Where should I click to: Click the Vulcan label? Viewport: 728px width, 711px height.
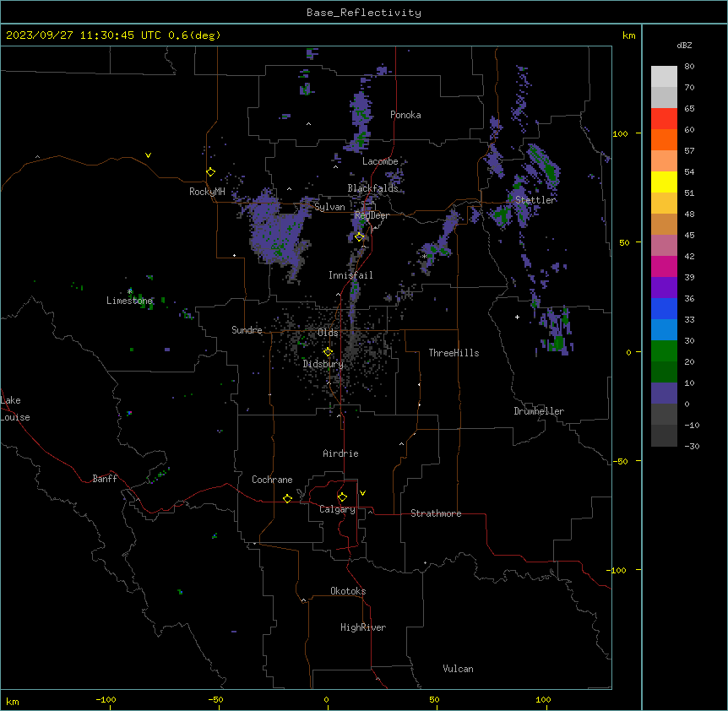(458, 669)
